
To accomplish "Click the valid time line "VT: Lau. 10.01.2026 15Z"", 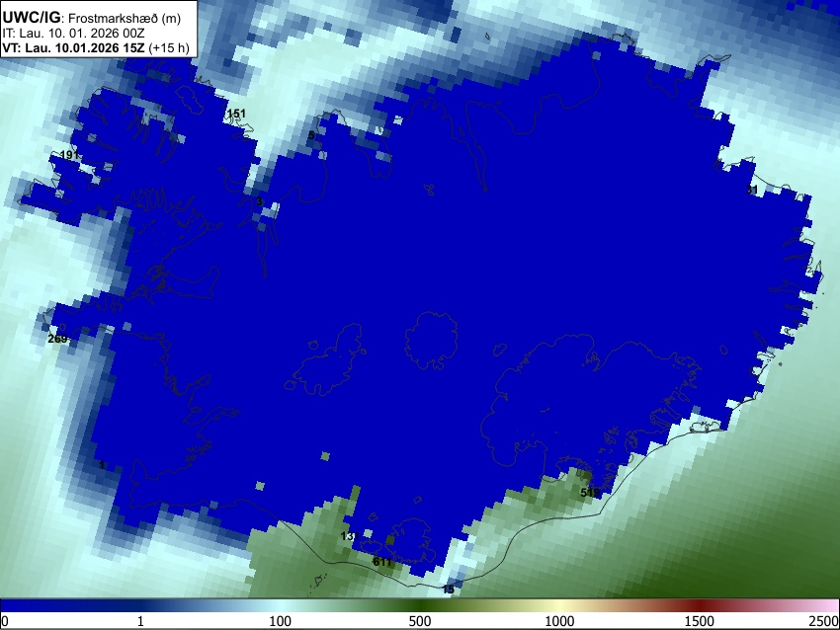I will click(73, 47).
